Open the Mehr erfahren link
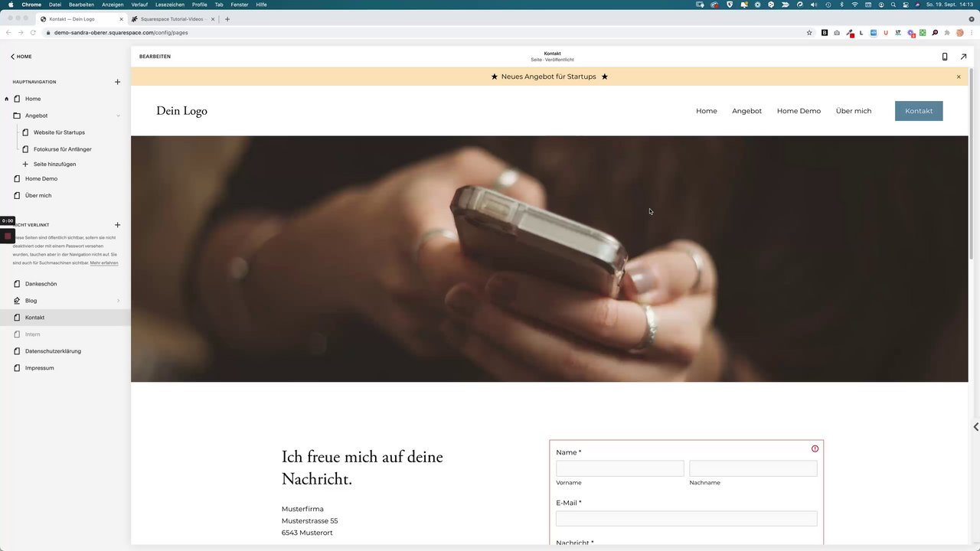Viewport: 980px width, 551px height. tap(104, 263)
